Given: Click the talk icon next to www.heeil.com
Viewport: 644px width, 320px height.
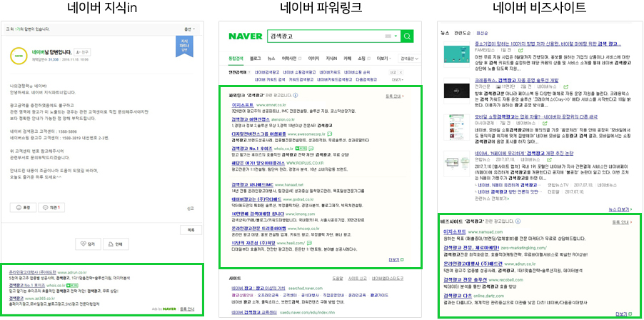Looking at the screenshot, I should click(x=309, y=243).
